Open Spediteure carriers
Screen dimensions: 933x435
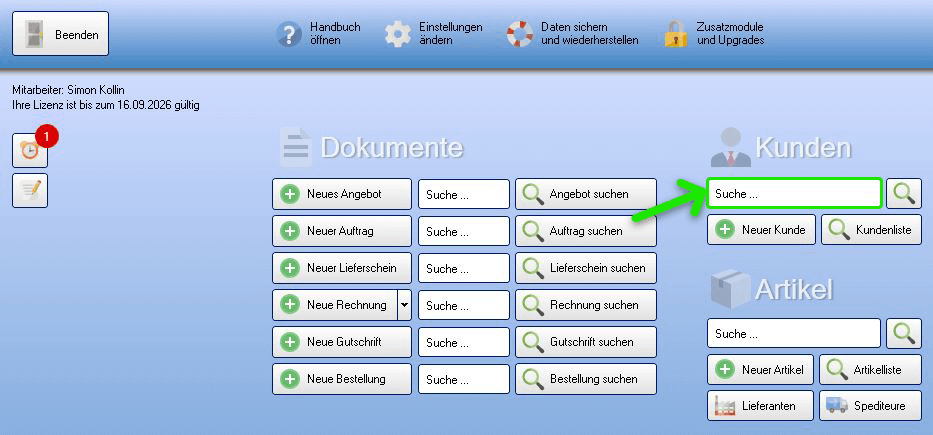point(871,406)
